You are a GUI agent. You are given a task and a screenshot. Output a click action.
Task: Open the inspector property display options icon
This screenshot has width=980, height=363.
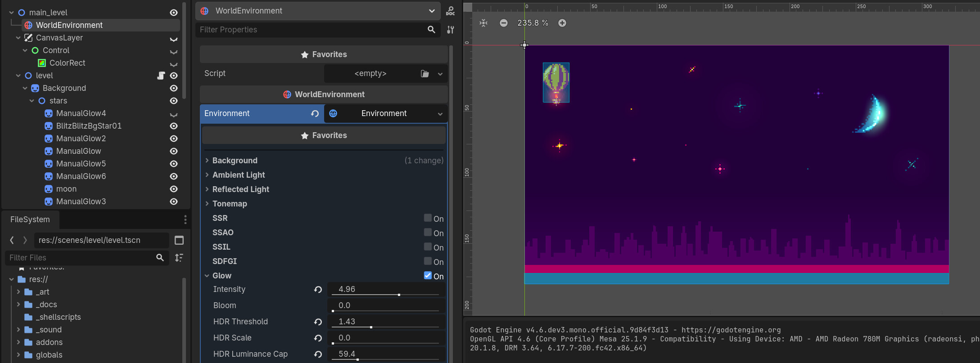pyautogui.click(x=450, y=30)
